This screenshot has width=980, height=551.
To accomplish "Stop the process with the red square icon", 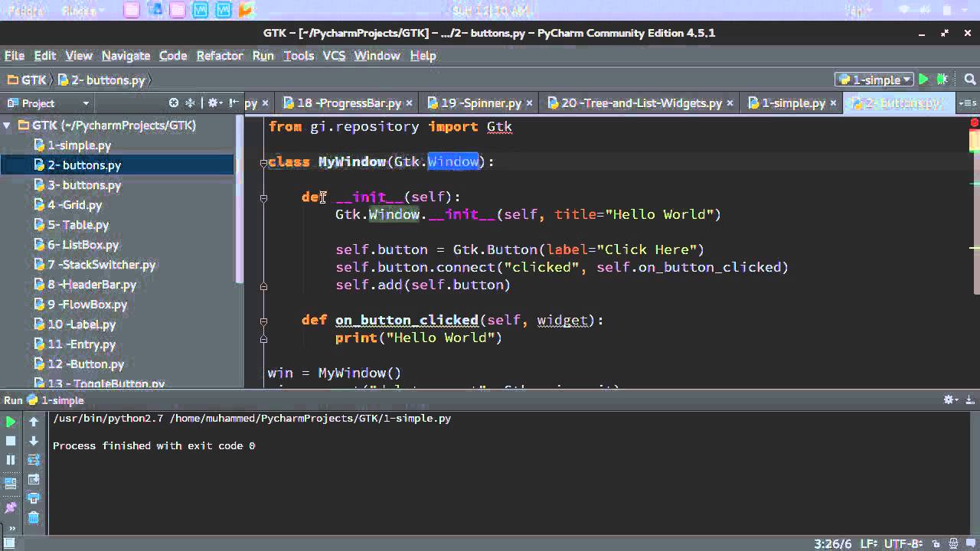I will [x=10, y=440].
